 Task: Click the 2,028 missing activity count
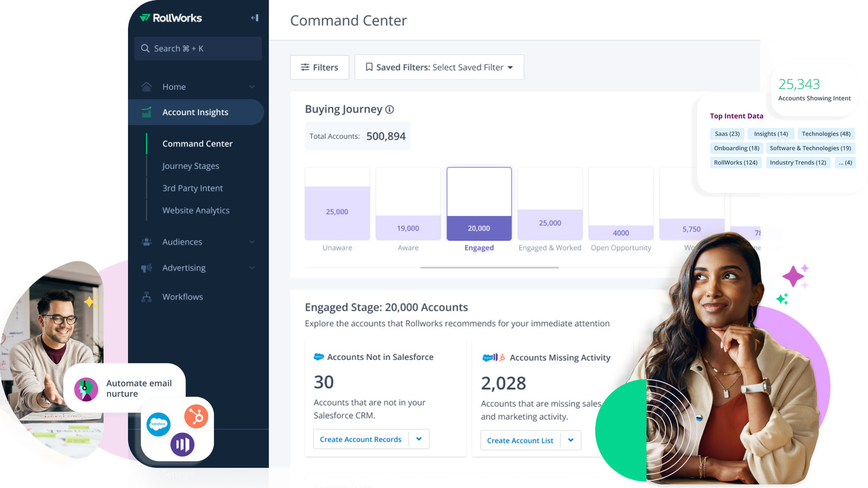tap(503, 383)
